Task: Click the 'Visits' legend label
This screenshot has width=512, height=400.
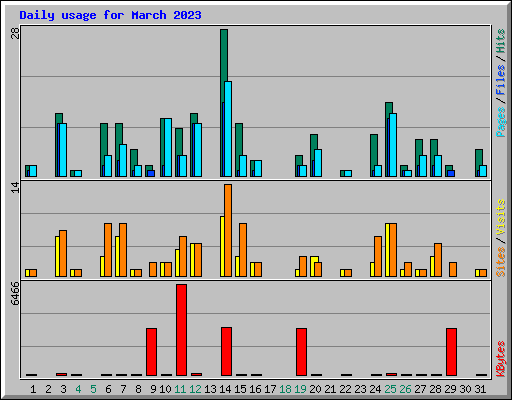Action: click(500, 217)
